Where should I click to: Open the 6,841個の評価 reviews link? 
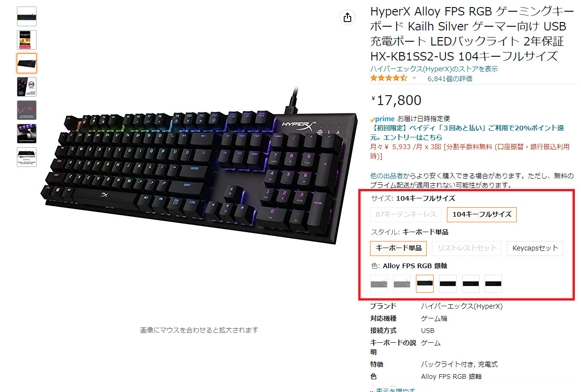(x=450, y=79)
